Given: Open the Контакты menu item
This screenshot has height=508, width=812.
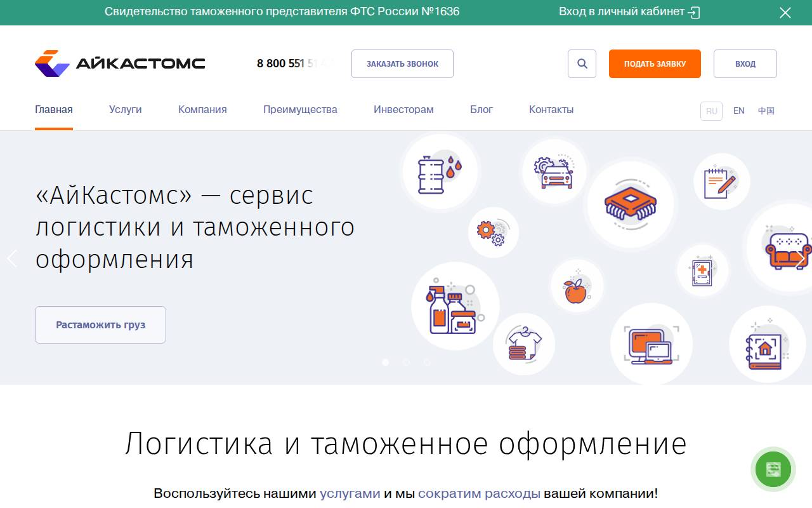Looking at the screenshot, I should pyautogui.click(x=551, y=109).
